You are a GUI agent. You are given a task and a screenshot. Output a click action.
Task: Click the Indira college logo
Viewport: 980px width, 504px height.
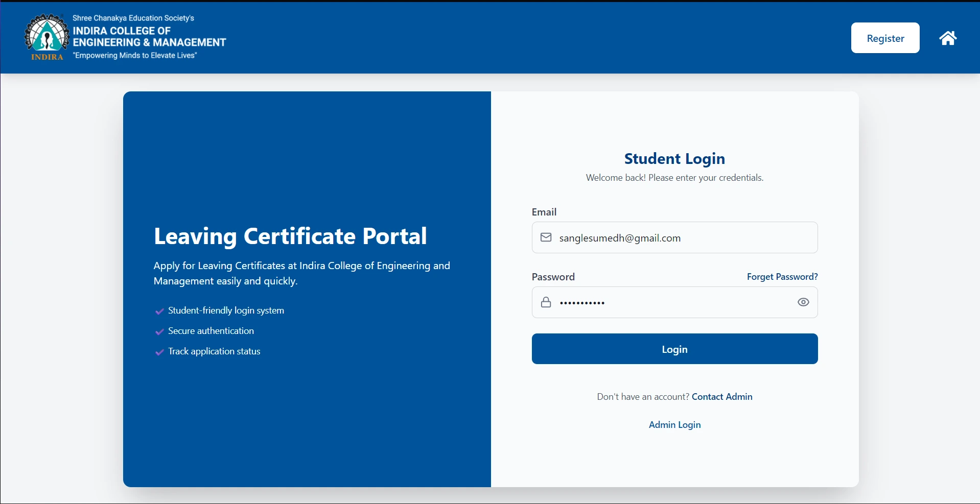click(x=46, y=36)
